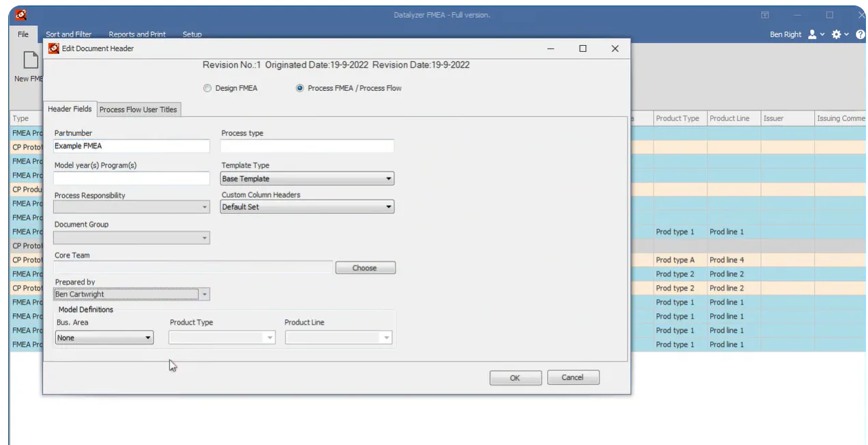The width and height of the screenshot is (868, 445).
Task: Open the Document Group dropdown
Action: tap(132, 238)
